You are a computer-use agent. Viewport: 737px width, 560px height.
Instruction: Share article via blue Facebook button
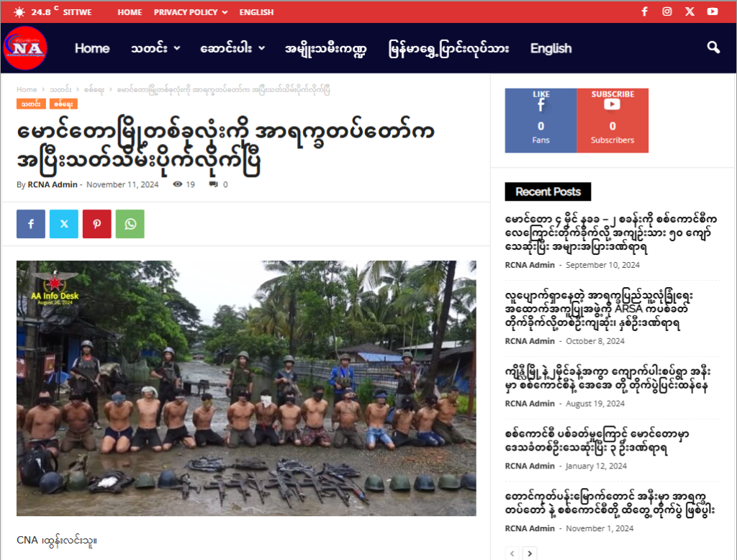point(31,224)
